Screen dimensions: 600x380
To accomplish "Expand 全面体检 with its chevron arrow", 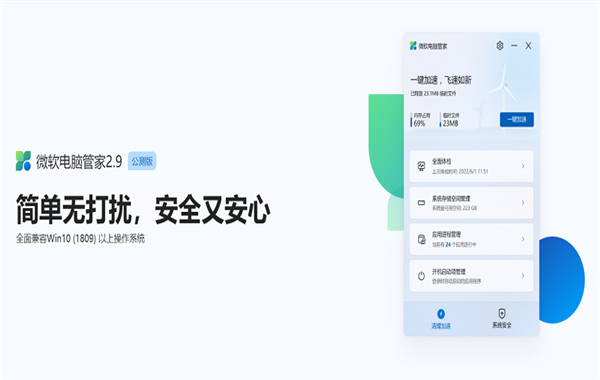I will [523, 166].
